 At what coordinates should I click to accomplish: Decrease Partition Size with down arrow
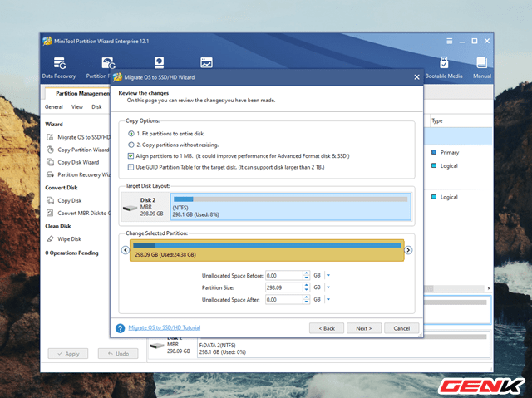(307, 290)
